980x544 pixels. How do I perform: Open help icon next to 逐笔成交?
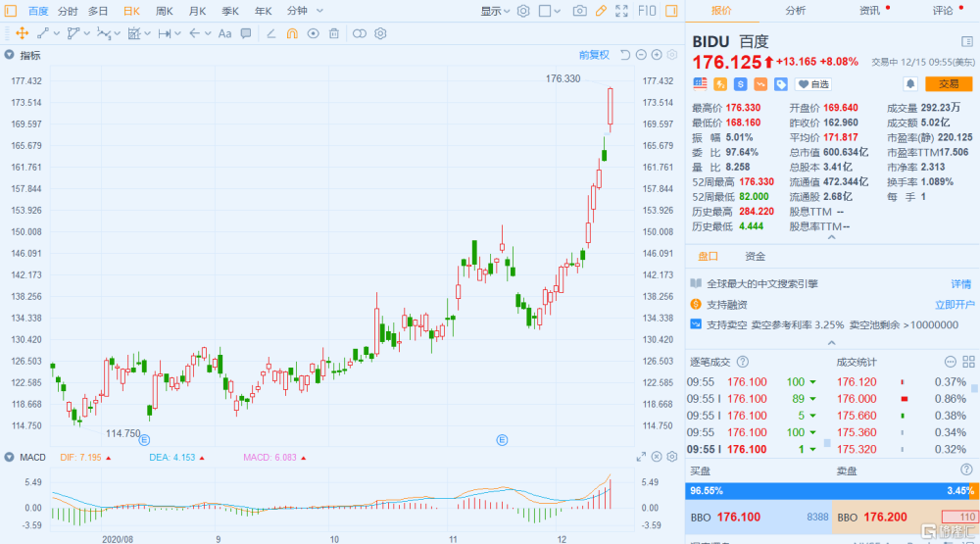tap(743, 362)
